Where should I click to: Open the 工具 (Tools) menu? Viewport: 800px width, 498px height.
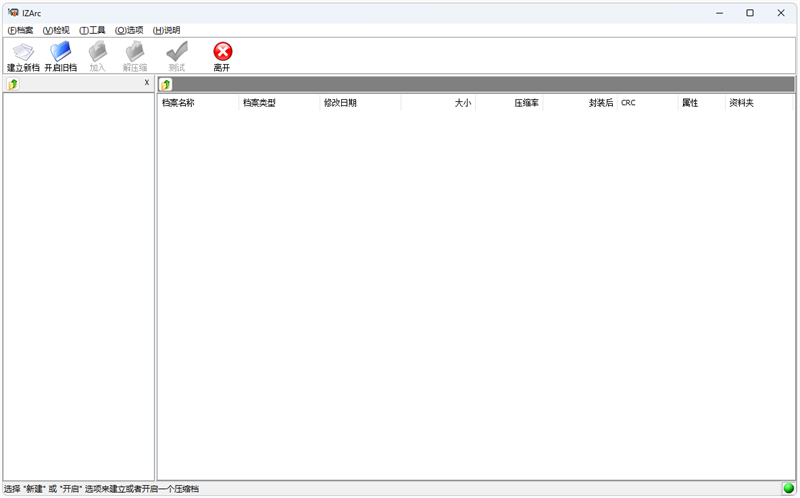point(92,30)
